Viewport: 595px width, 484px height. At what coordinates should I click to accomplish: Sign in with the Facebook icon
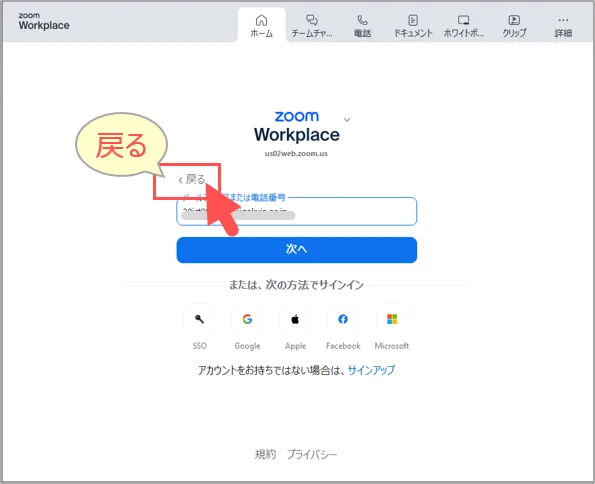[x=343, y=320]
